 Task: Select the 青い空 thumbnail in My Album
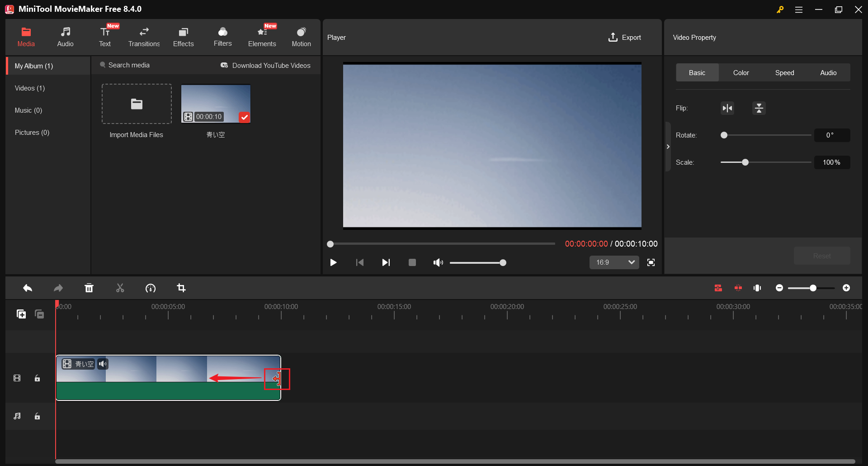point(216,103)
